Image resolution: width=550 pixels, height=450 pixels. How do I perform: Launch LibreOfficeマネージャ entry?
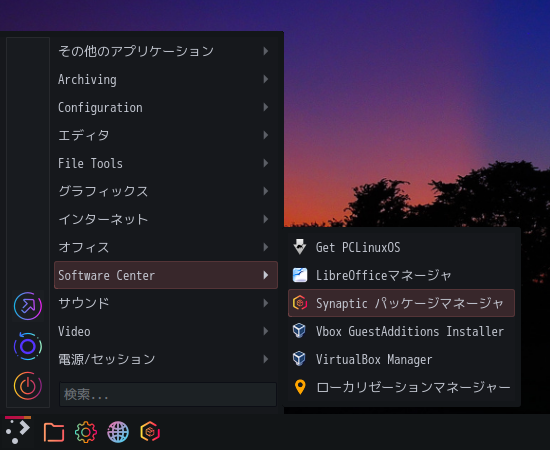[x=401, y=275]
